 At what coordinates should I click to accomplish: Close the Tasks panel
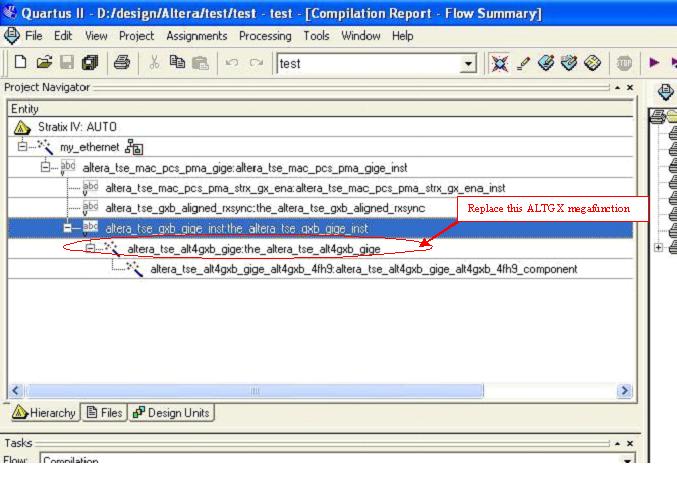(630, 443)
